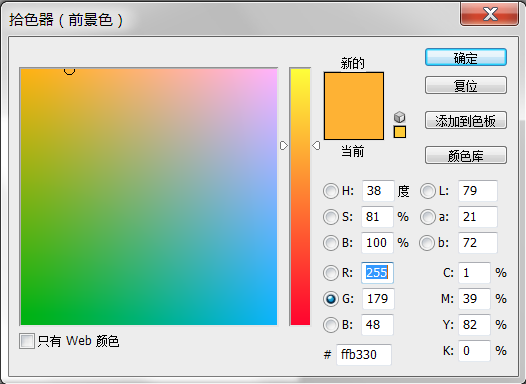Select the Lab L radio button
The image size is (526, 384).
428,191
